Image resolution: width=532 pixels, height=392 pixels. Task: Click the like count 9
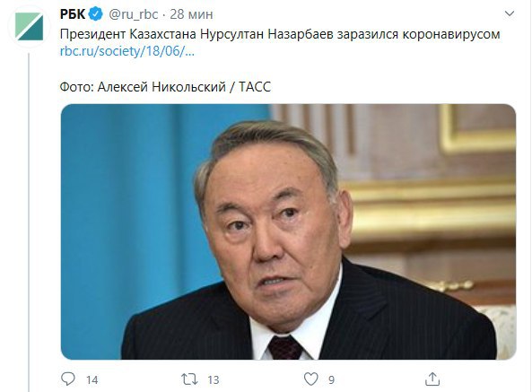pyautogui.click(x=331, y=379)
